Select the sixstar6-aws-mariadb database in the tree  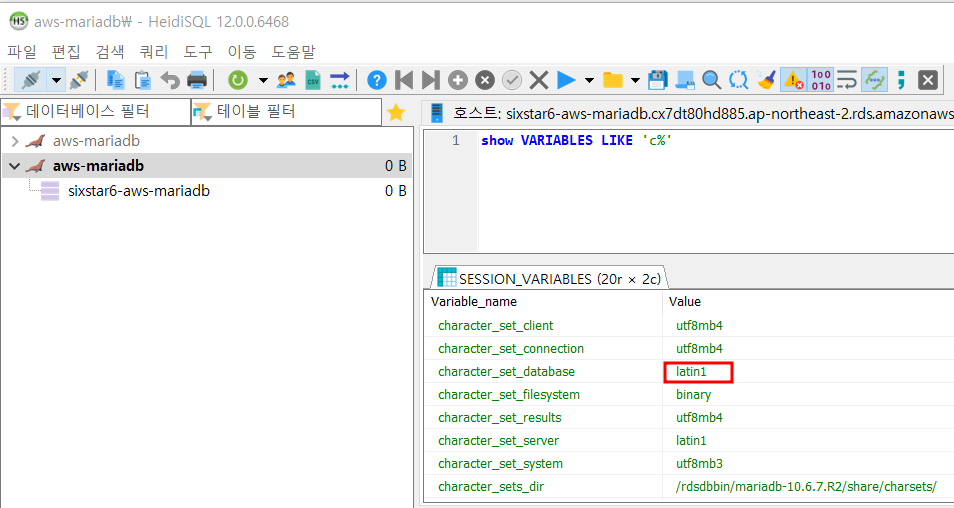coord(138,191)
